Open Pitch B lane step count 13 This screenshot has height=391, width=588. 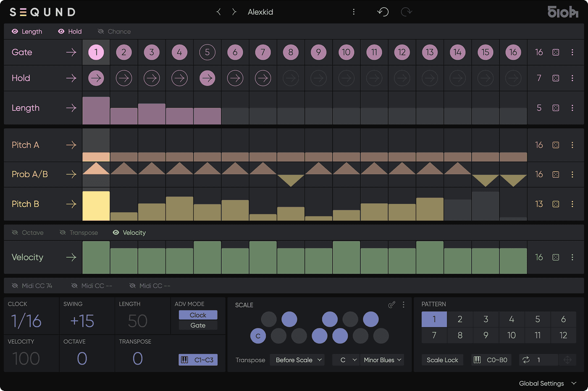tap(539, 204)
